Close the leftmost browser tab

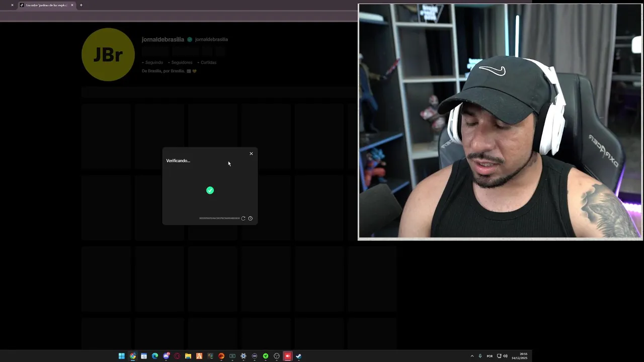12,5
